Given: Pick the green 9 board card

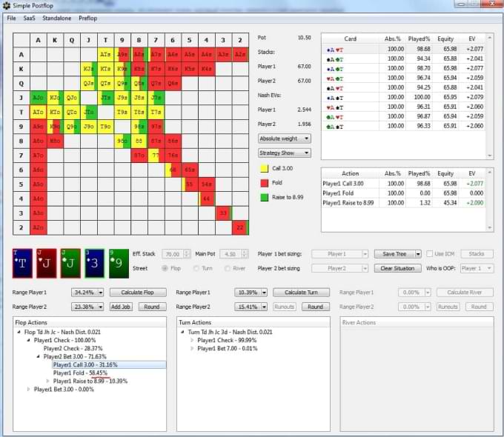Looking at the screenshot, I should (x=119, y=263).
